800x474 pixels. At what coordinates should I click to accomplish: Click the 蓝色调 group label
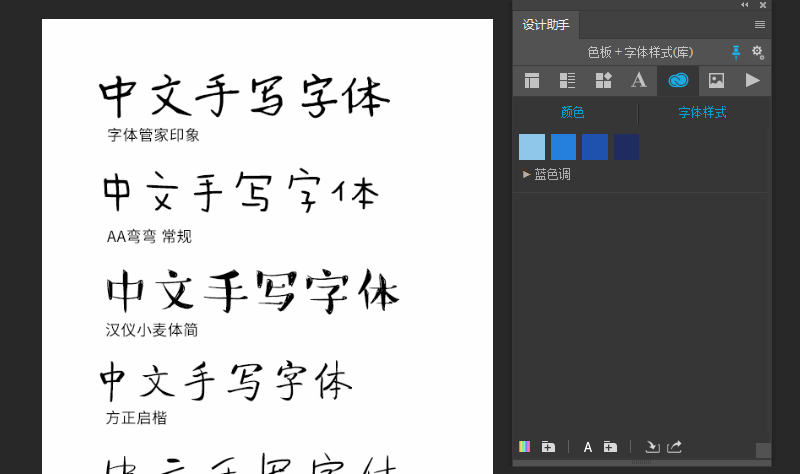(x=552, y=174)
